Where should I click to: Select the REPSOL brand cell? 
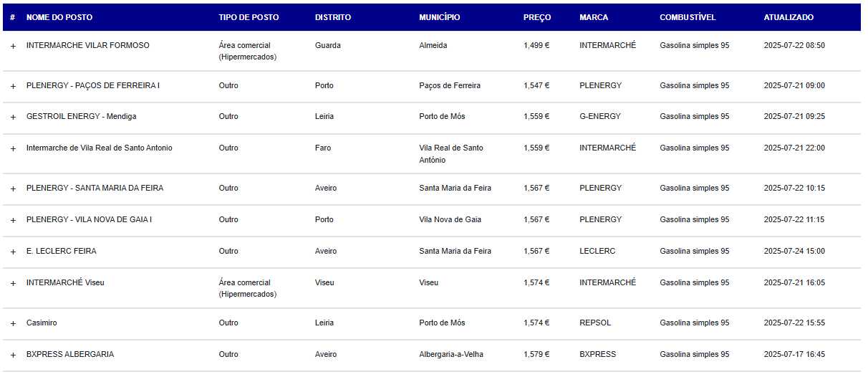click(x=595, y=323)
